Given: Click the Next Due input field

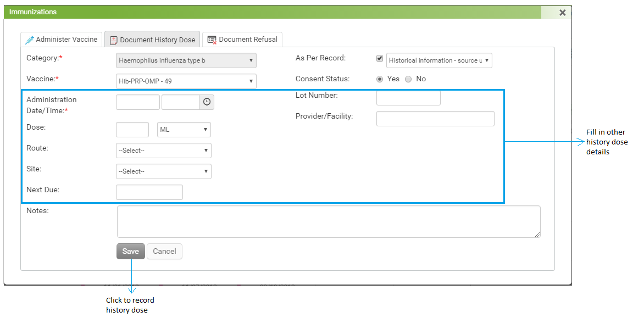Looking at the screenshot, I should tap(149, 192).
